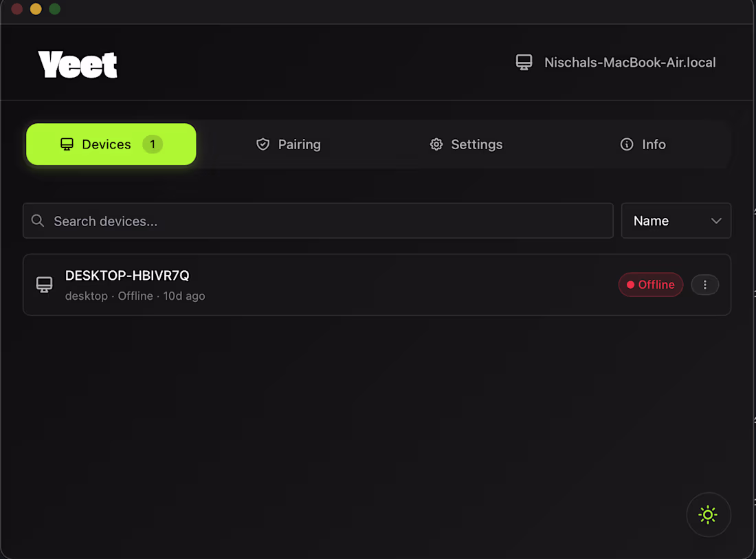Click the gear icon on Settings tab
The image size is (756, 559).
[436, 144]
